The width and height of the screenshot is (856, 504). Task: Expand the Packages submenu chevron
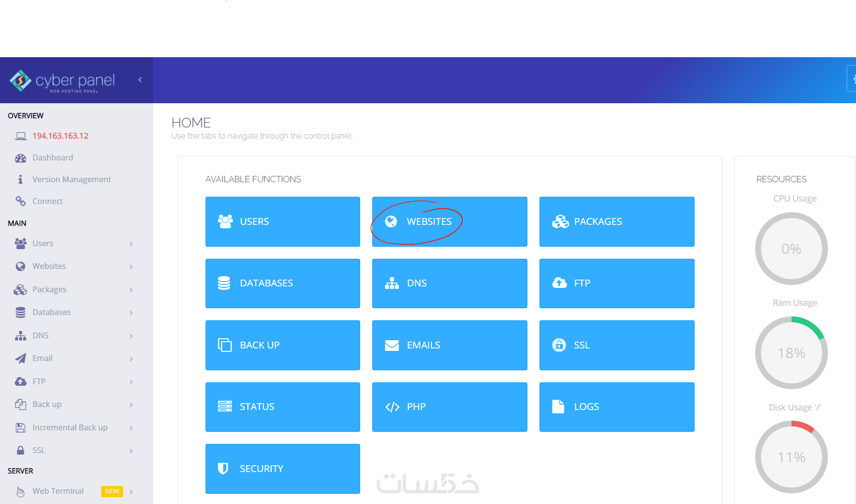pyautogui.click(x=131, y=290)
